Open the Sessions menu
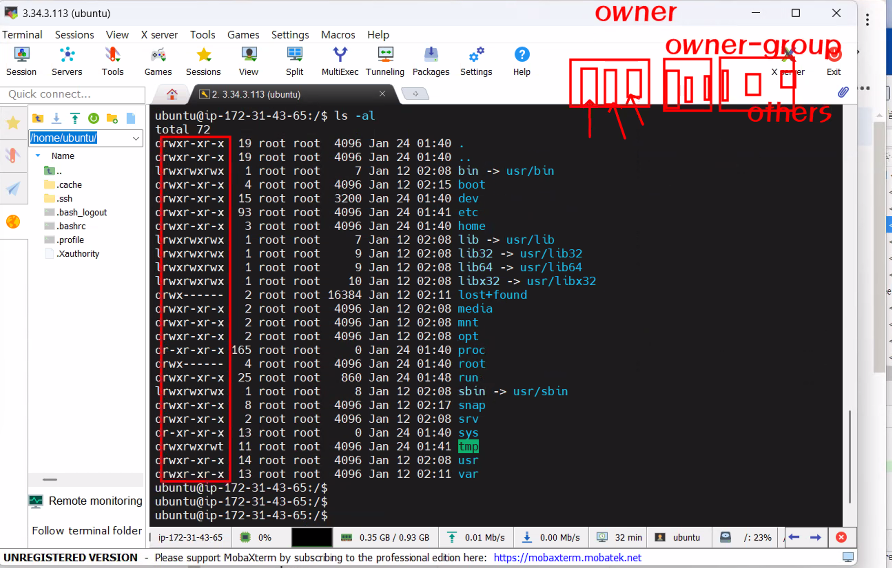The height and width of the screenshot is (568, 892). pos(75,35)
